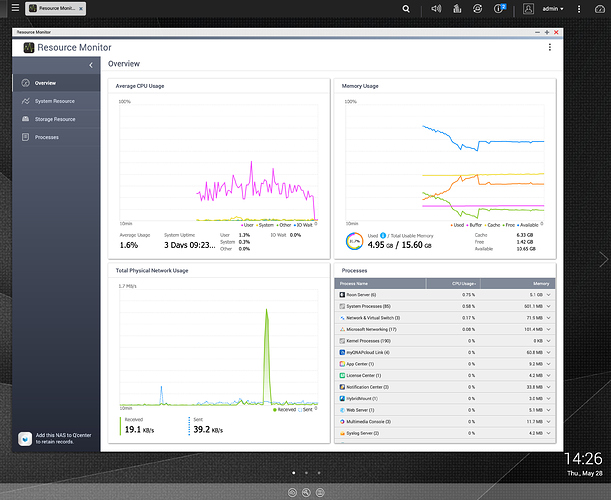Toggle Cache series in memory legend

(x=493, y=225)
